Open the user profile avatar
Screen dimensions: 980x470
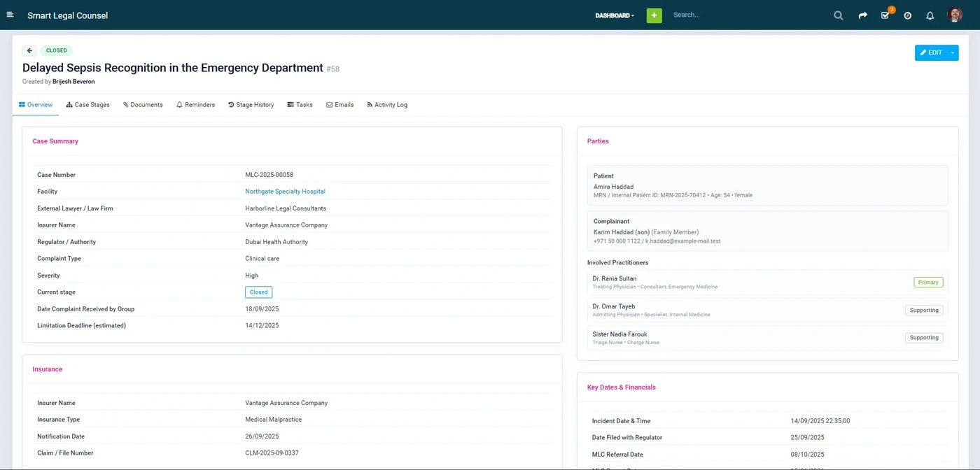click(955, 15)
